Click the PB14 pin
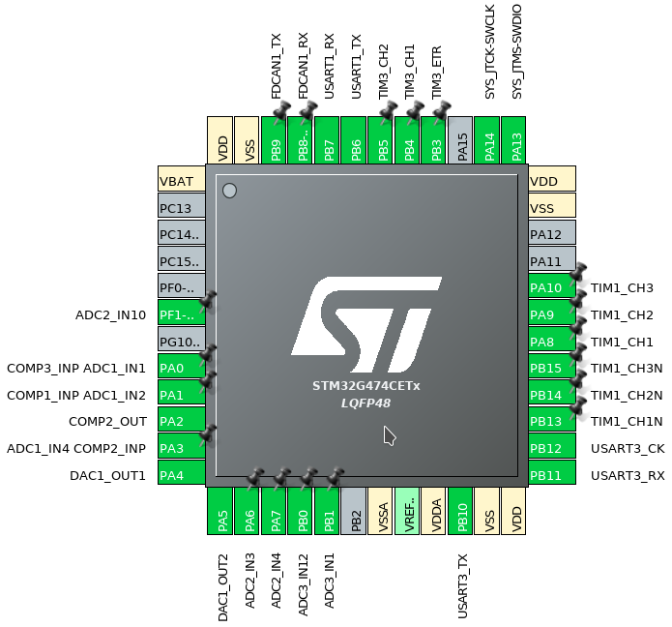The height and width of the screenshot is (627, 672). click(x=552, y=393)
